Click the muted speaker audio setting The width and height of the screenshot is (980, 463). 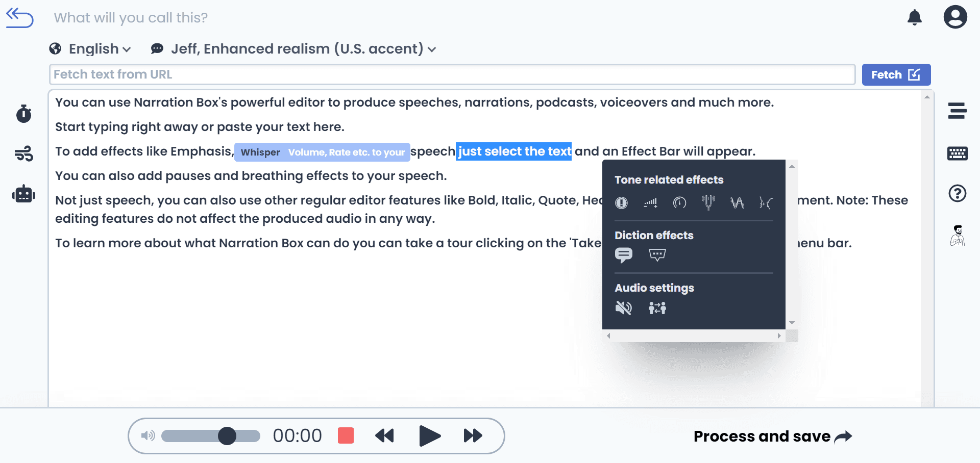point(624,307)
